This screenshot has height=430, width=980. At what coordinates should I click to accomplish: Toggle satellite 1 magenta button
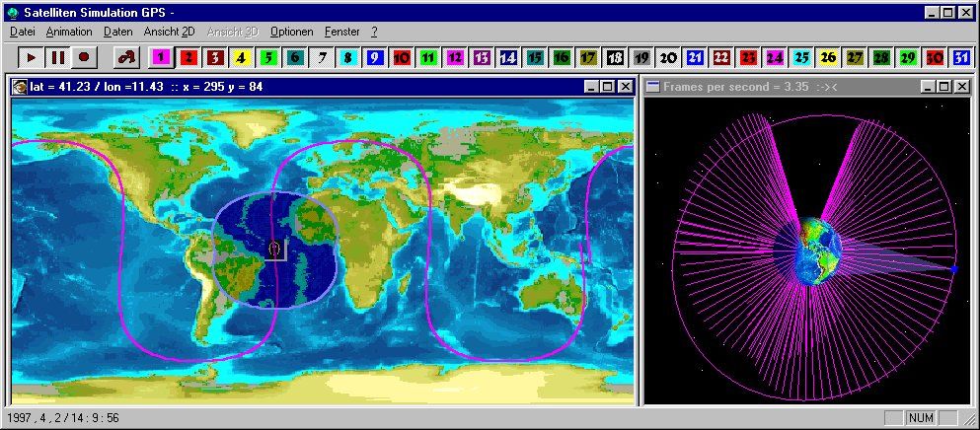(x=161, y=58)
